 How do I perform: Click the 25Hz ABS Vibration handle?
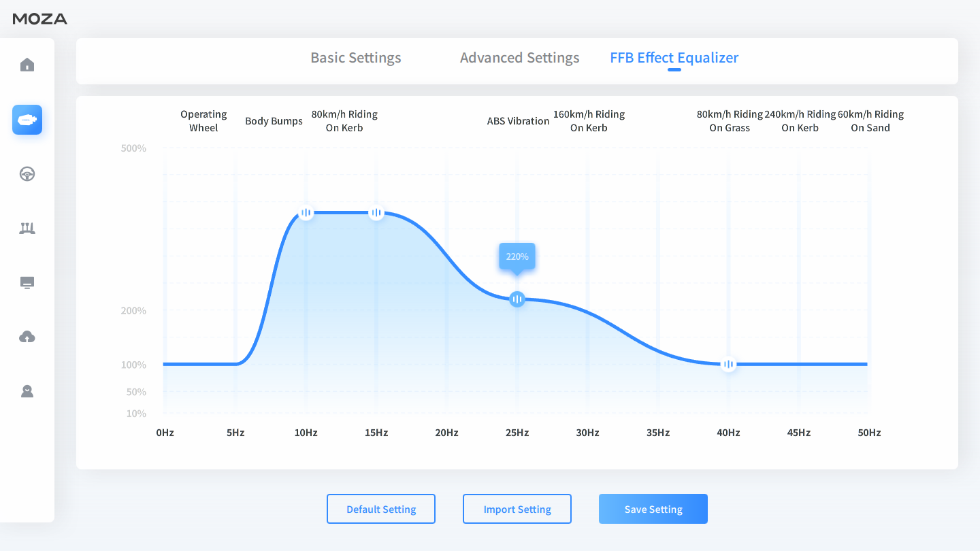pyautogui.click(x=517, y=299)
